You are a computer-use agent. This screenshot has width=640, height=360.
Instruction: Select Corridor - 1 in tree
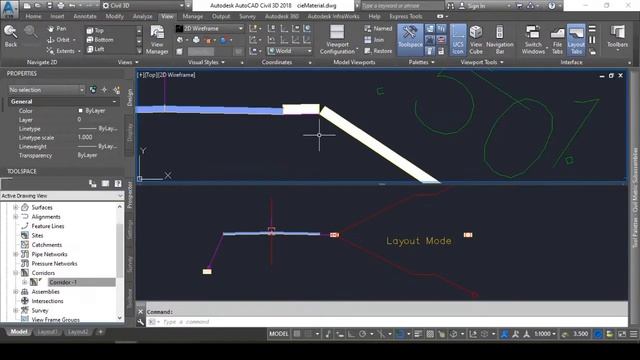coord(63,282)
